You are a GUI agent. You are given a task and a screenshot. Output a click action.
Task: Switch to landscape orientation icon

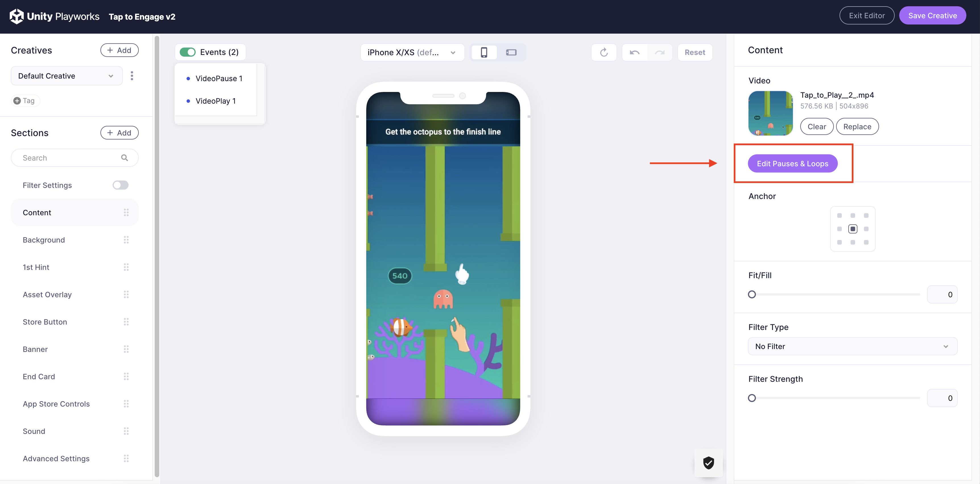coord(511,52)
